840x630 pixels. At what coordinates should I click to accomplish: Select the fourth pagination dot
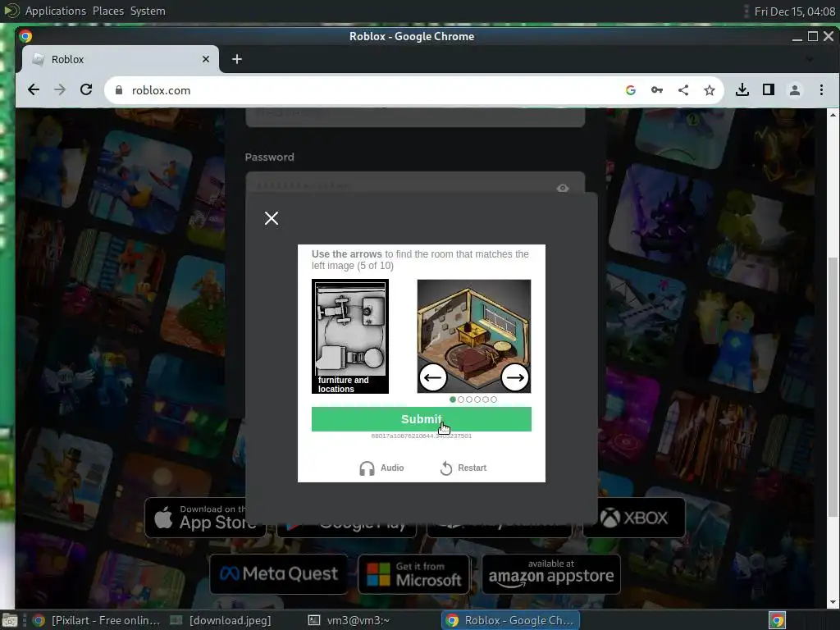pyautogui.click(x=477, y=399)
